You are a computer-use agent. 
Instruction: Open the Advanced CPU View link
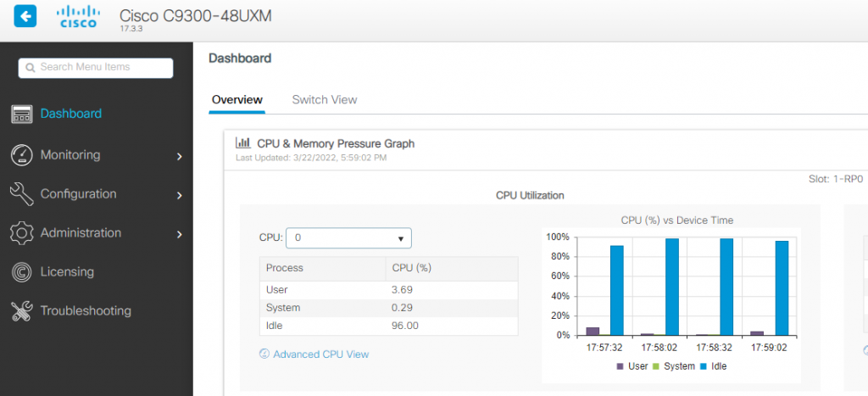click(x=320, y=354)
